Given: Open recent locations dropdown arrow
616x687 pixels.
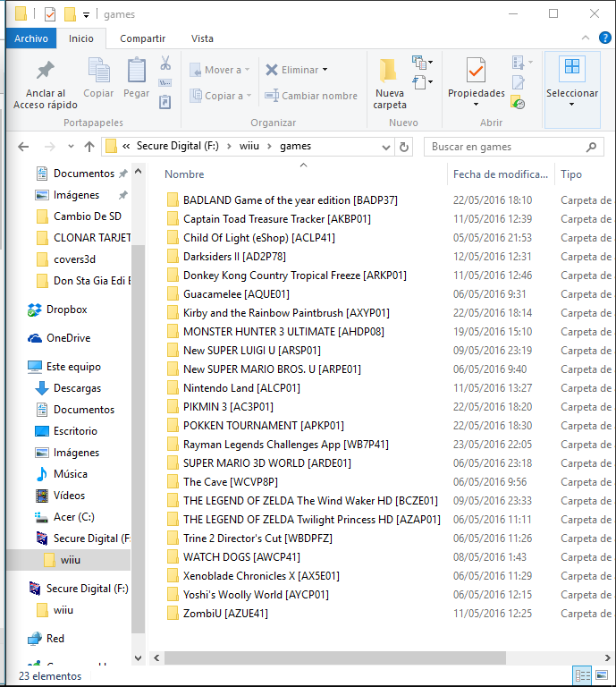Looking at the screenshot, I should tap(71, 147).
